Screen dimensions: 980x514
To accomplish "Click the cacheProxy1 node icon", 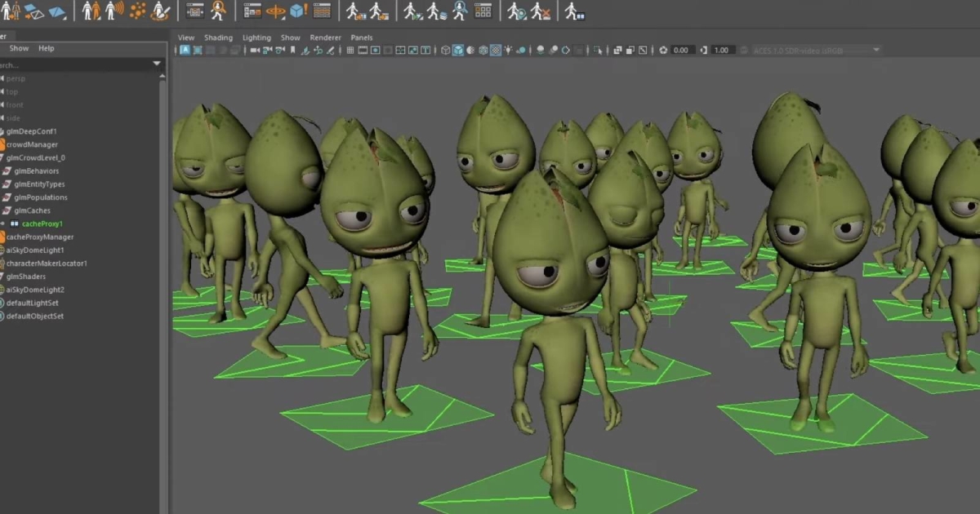I will point(15,224).
